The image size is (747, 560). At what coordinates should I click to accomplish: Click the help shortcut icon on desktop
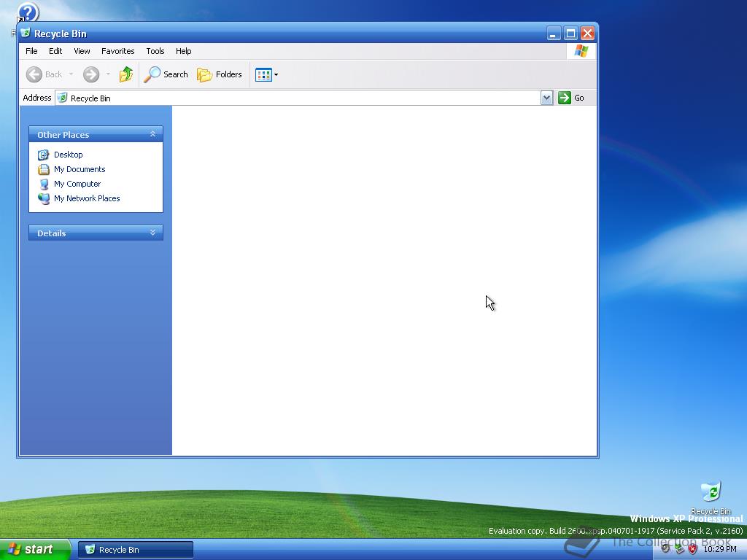tap(28, 12)
